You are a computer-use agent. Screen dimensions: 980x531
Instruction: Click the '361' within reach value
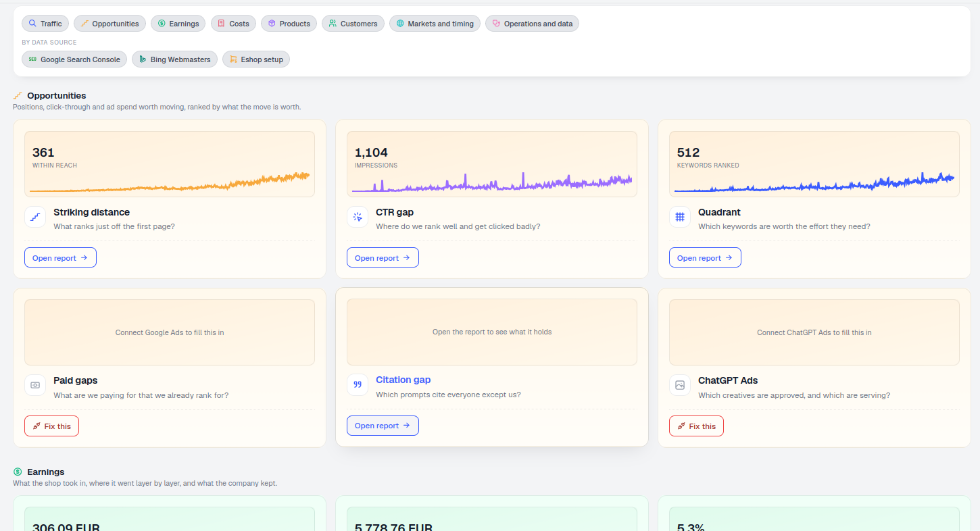[x=43, y=153]
